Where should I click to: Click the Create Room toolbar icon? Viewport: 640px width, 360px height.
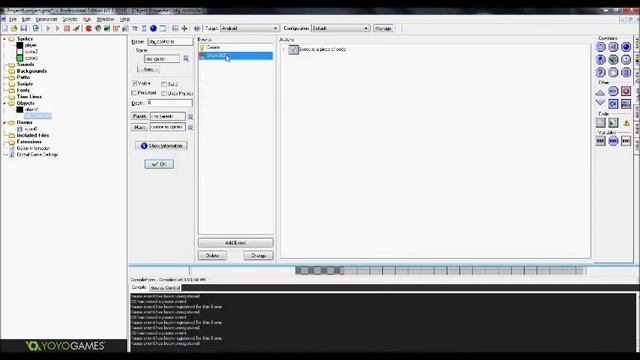click(163, 28)
